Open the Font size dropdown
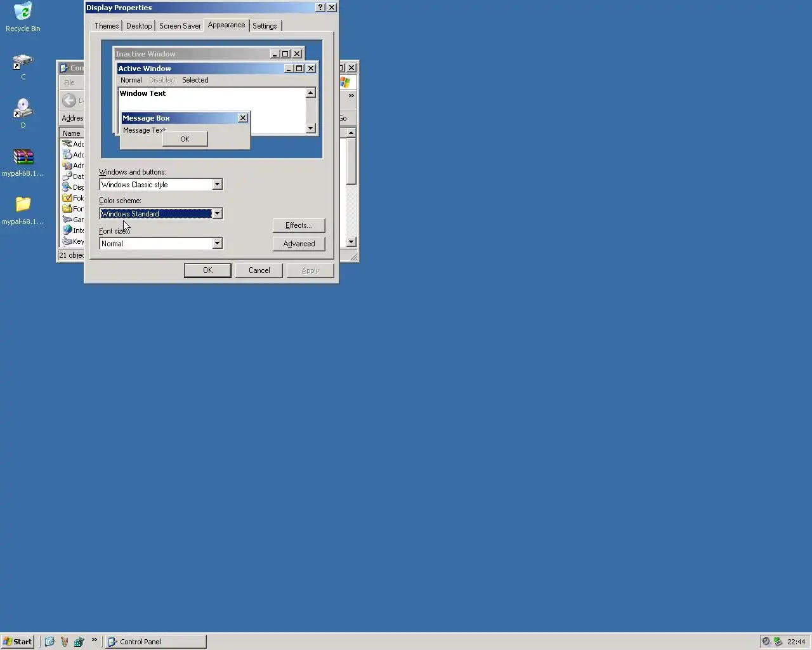812x650 pixels. click(217, 243)
